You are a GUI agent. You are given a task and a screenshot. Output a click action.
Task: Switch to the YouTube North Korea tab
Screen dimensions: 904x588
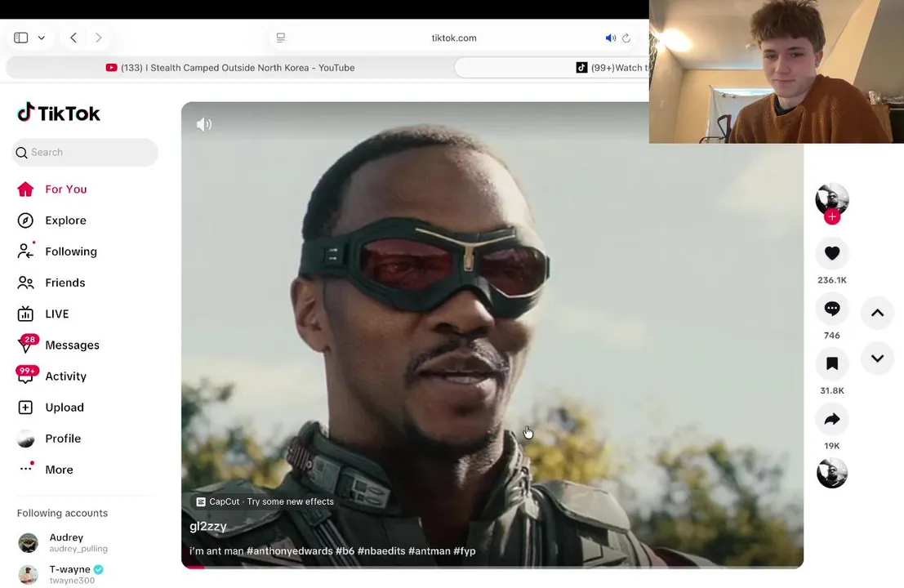click(230, 68)
